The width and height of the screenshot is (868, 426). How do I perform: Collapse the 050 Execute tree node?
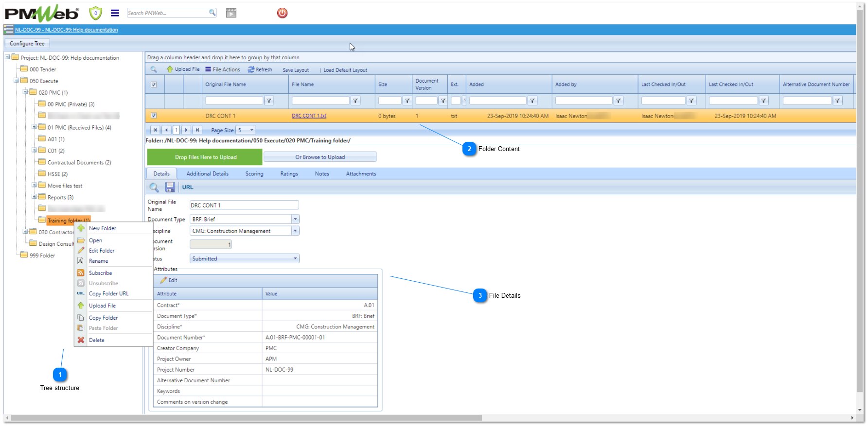click(17, 81)
